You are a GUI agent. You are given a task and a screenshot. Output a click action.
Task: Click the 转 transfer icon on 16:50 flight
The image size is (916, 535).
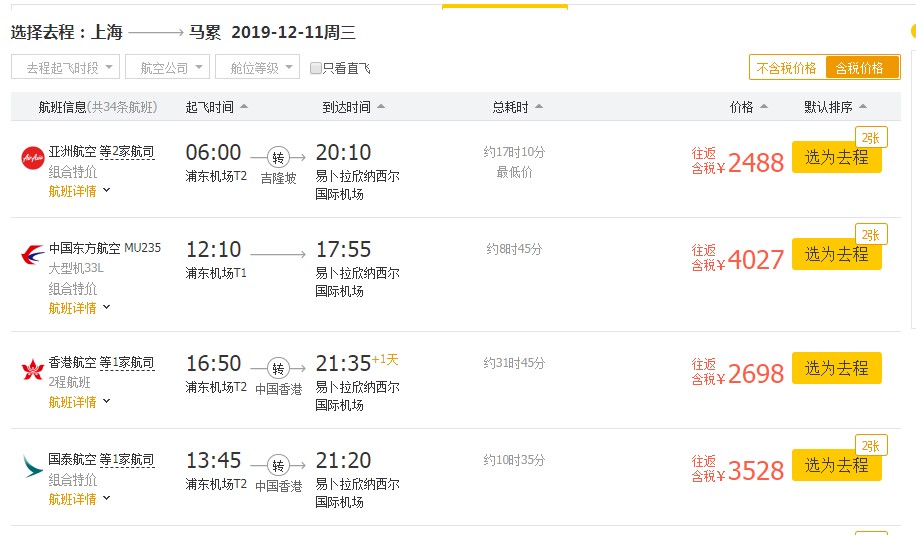point(278,368)
